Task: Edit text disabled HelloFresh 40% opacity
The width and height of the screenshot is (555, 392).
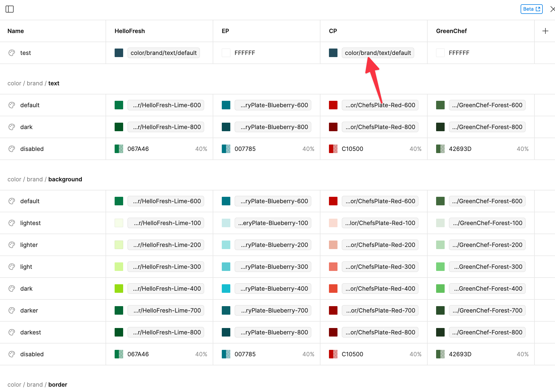Action: pyautogui.click(x=201, y=149)
